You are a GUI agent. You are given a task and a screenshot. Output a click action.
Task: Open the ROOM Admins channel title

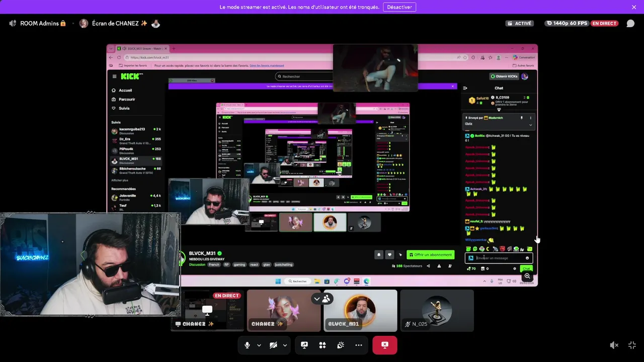(x=43, y=23)
